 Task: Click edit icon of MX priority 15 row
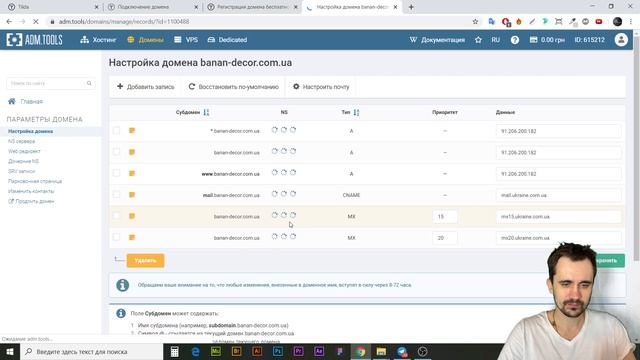[132, 216]
